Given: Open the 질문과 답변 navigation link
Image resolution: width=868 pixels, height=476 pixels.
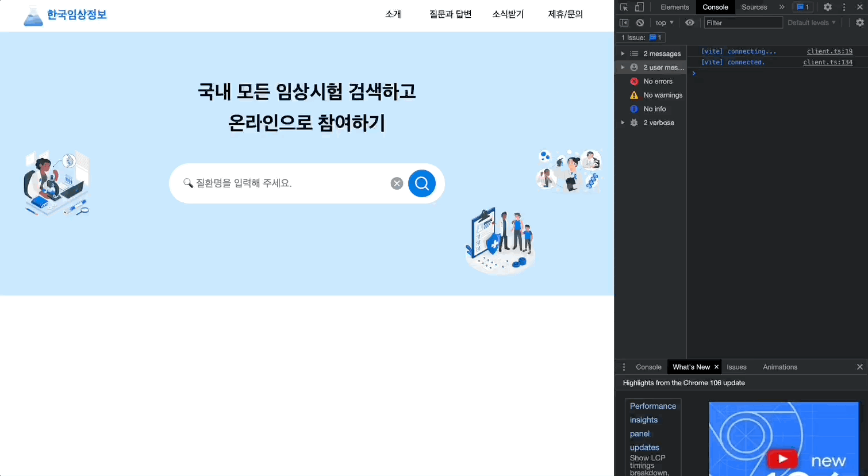Looking at the screenshot, I should pyautogui.click(x=450, y=14).
